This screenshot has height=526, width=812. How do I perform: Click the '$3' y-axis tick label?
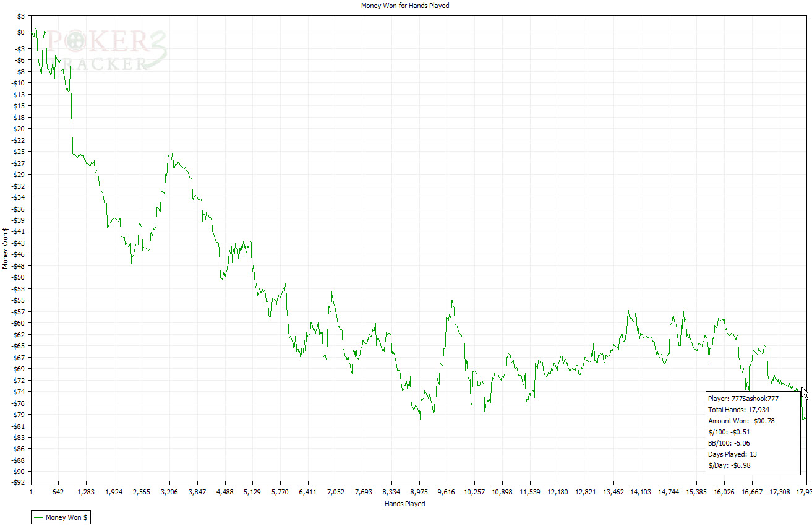20,14
